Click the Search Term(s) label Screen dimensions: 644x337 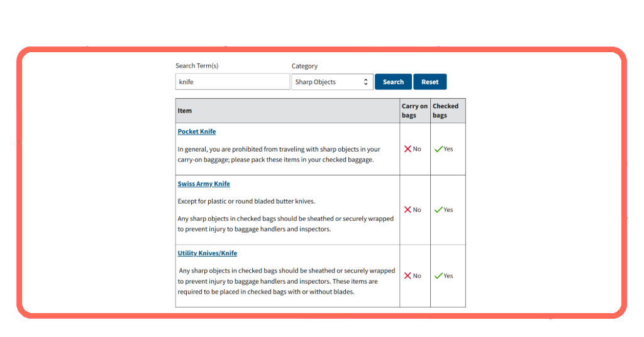(x=197, y=65)
